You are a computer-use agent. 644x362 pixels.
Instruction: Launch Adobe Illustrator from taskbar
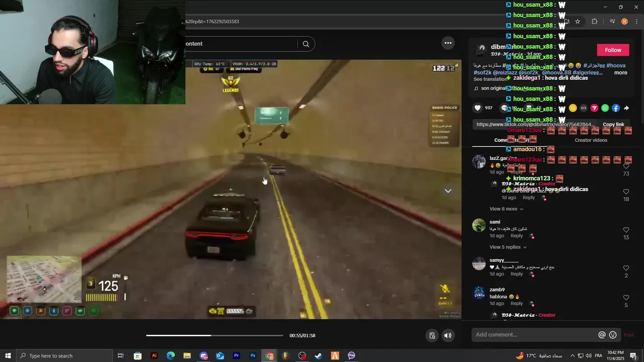coord(154,356)
